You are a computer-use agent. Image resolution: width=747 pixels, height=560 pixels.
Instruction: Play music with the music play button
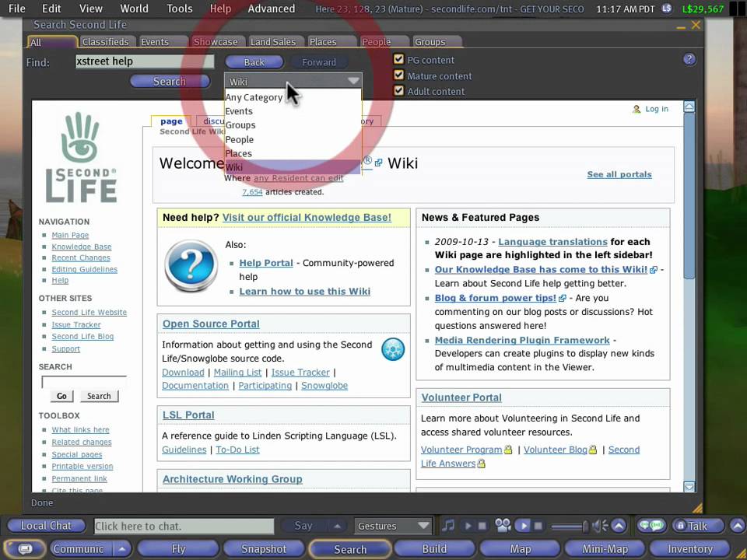pyautogui.click(x=468, y=526)
